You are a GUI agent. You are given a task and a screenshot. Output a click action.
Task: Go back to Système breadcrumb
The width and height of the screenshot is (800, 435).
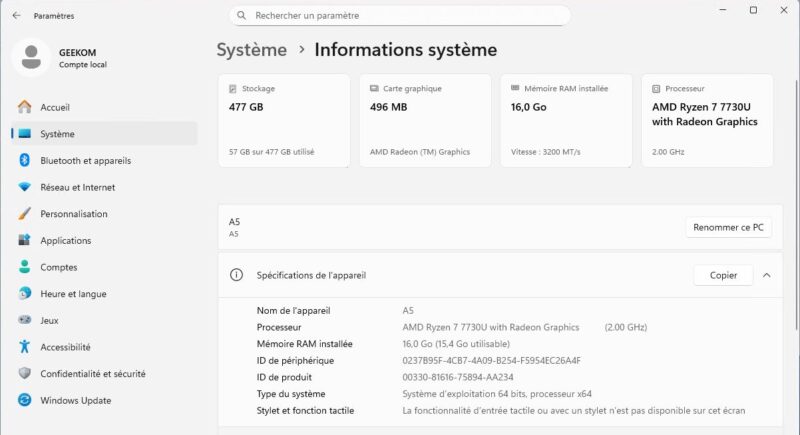click(x=252, y=50)
